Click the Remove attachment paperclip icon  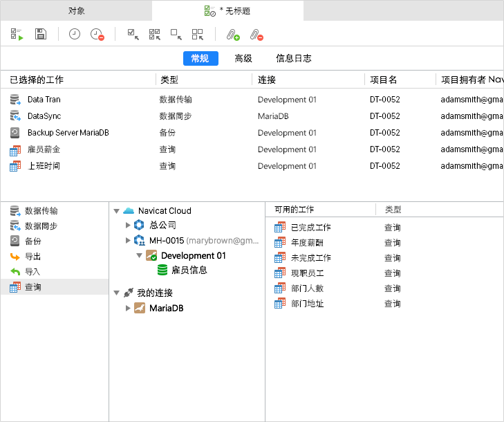(x=256, y=34)
